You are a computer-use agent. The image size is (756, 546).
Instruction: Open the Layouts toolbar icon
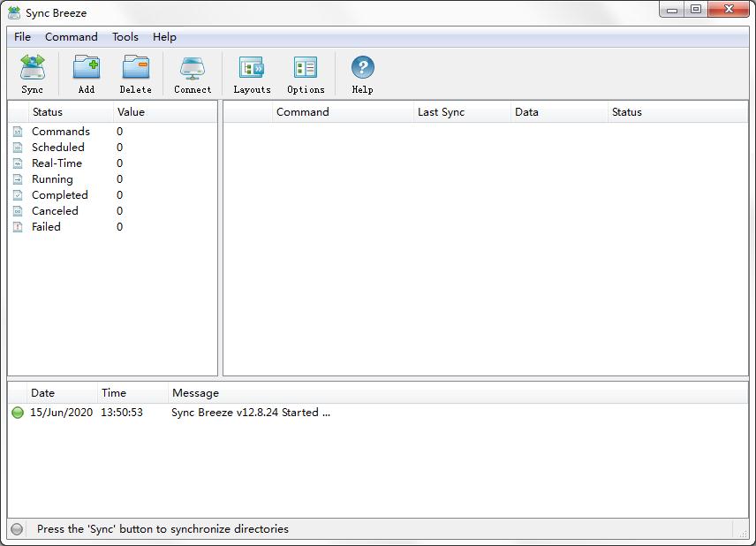pos(252,69)
